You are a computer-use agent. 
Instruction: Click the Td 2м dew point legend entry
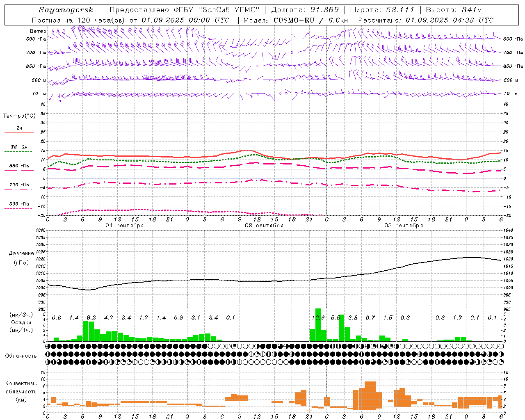19,147
